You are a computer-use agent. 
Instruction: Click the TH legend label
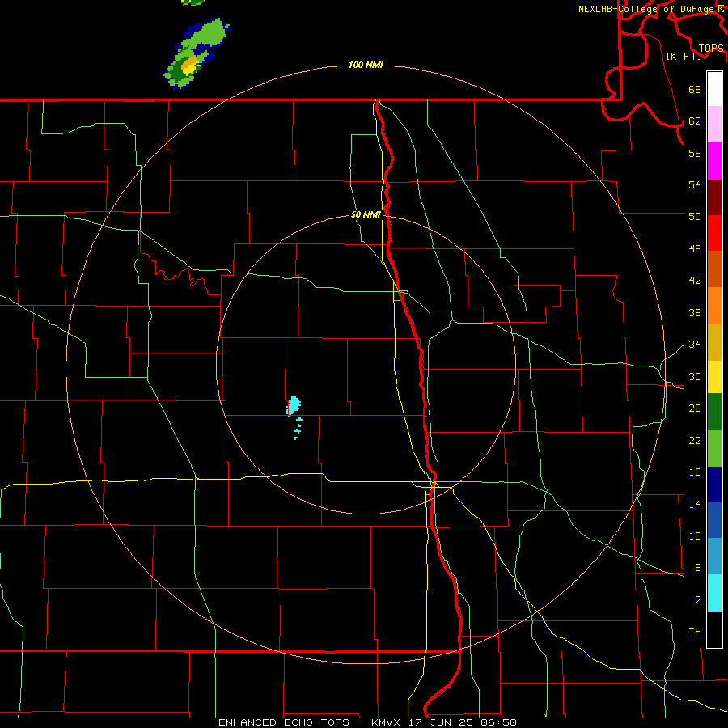[695, 632]
